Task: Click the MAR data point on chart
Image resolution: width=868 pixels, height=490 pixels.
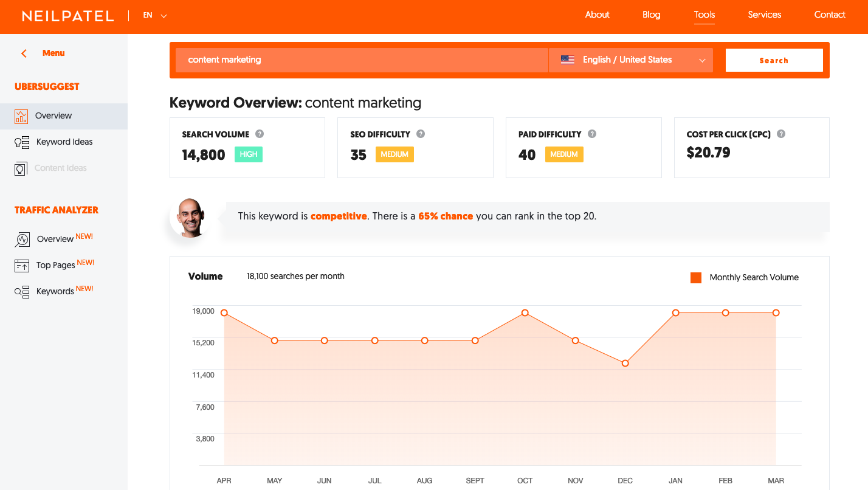Action: (776, 313)
